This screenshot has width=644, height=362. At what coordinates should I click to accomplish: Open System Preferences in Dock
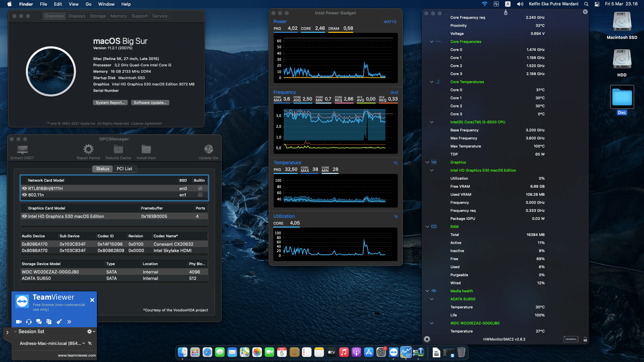coord(381,352)
